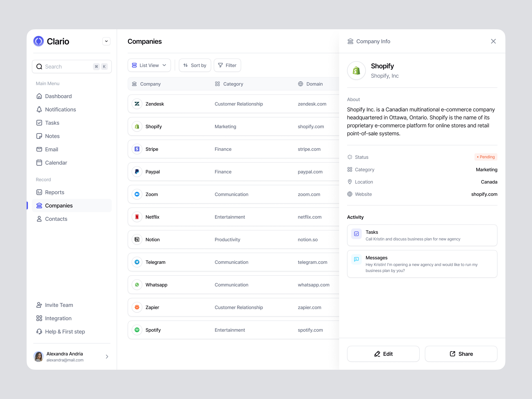
Task: Select the Zendesk company name
Action: tap(155, 104)
